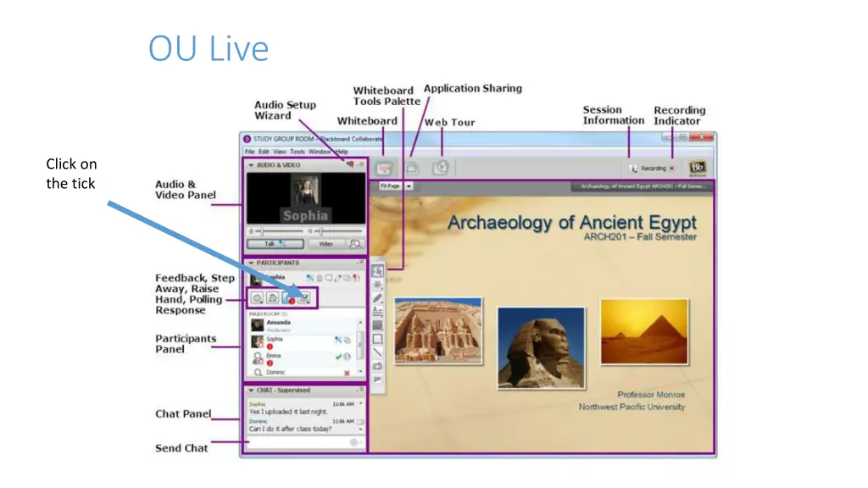The image size is (868, 488).
Task: Click chat message 'Can I do it after class today?'
Action: (290, 429)
